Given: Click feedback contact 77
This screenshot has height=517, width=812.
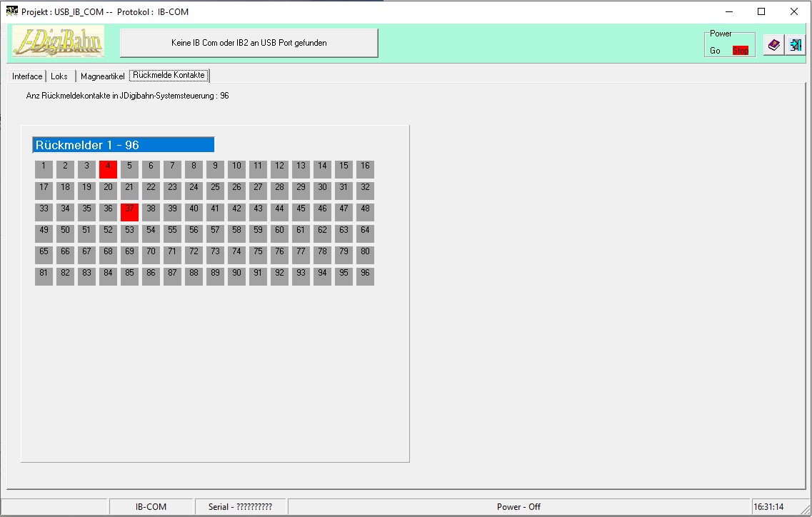Looking at the screenshot, I should pyautogui.click(x=301, y=255).
